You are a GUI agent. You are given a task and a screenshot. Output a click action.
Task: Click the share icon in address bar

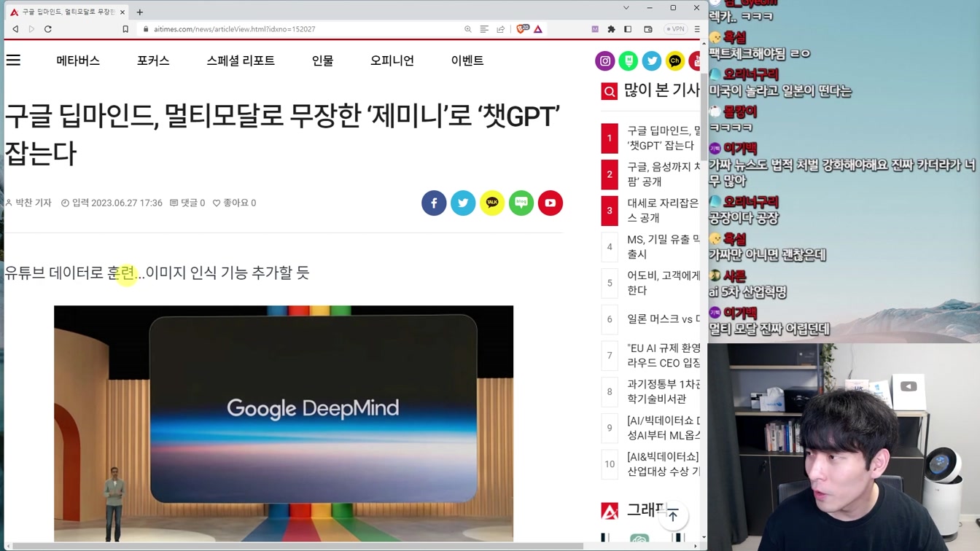coord(501,29)
